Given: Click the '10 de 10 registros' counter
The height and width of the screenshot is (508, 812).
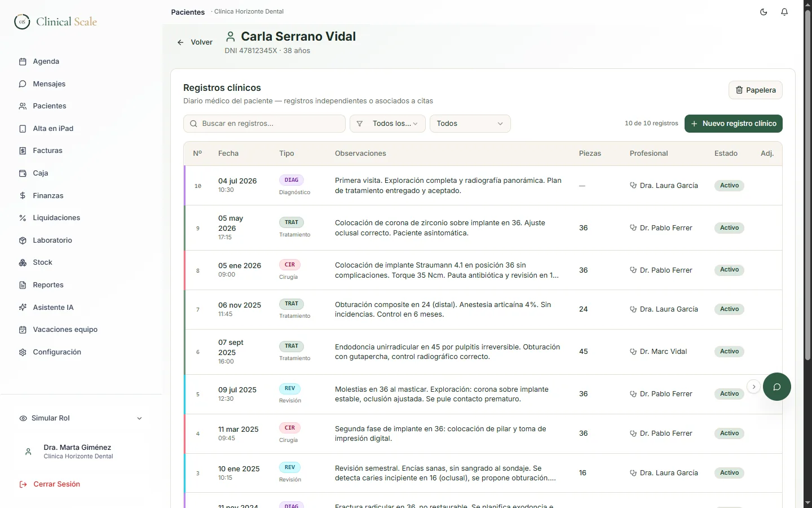Looking at the screenshot, I should click(651, 124).
